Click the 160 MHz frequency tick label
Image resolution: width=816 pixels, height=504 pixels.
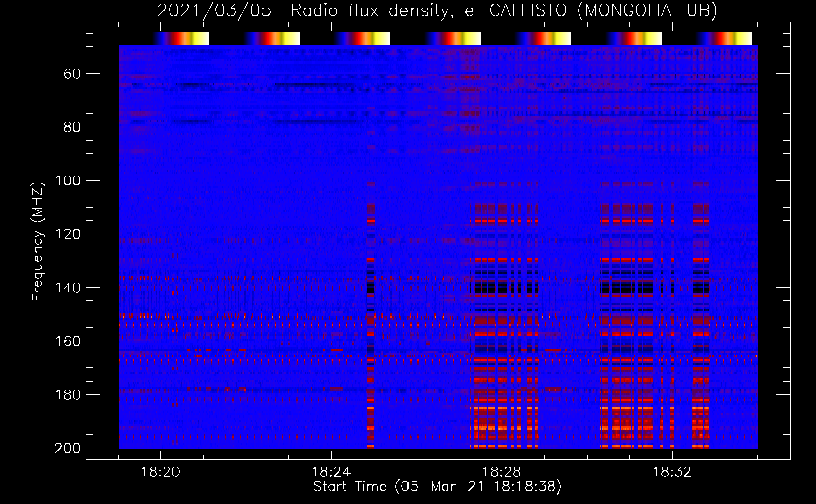tap(68, 341)
